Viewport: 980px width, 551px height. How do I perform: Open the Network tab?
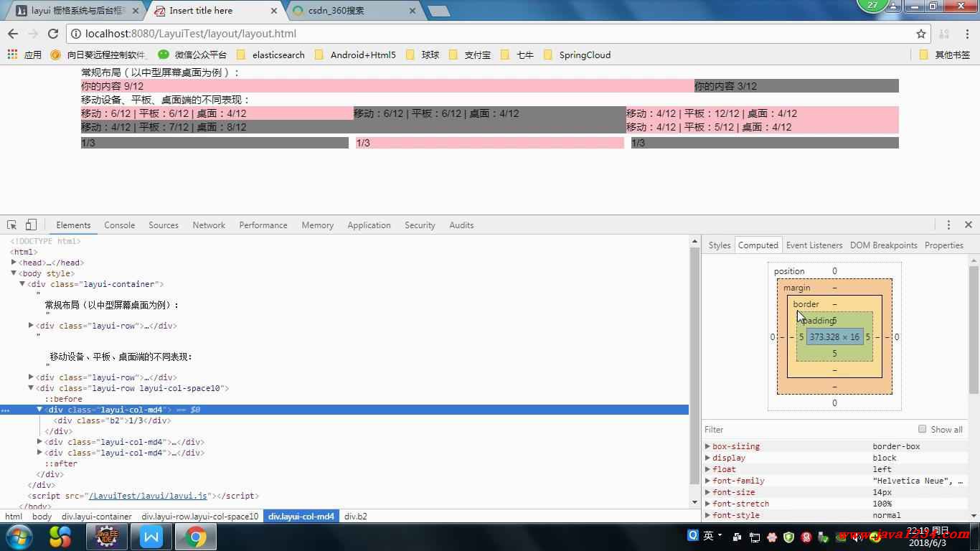click(209, 225)
